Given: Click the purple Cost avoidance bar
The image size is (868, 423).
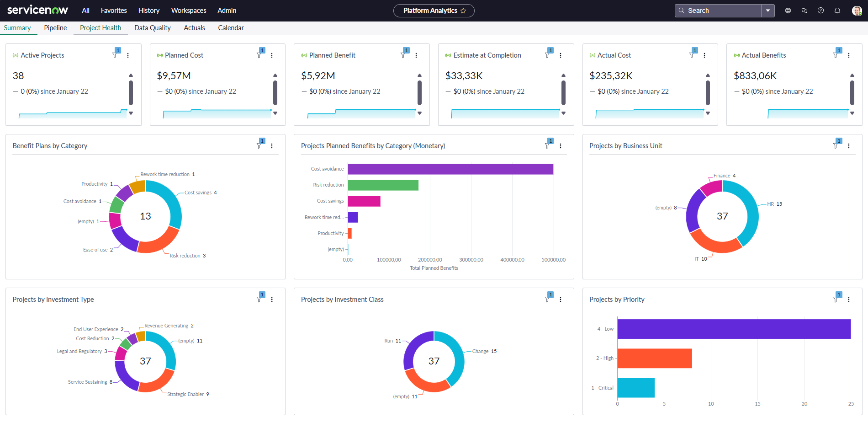Looking at the screenshot, I should click(x=450, y=169).
